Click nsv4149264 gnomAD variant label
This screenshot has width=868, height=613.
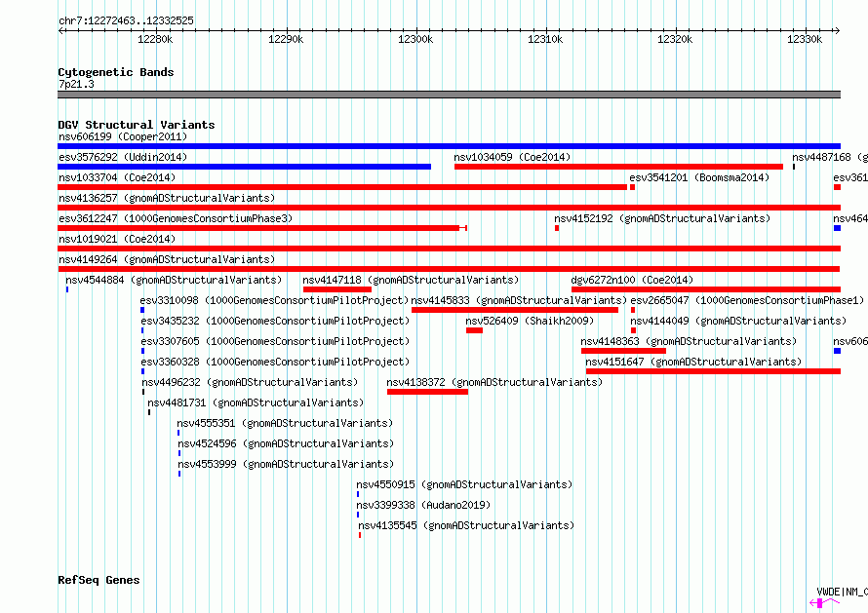167,259
